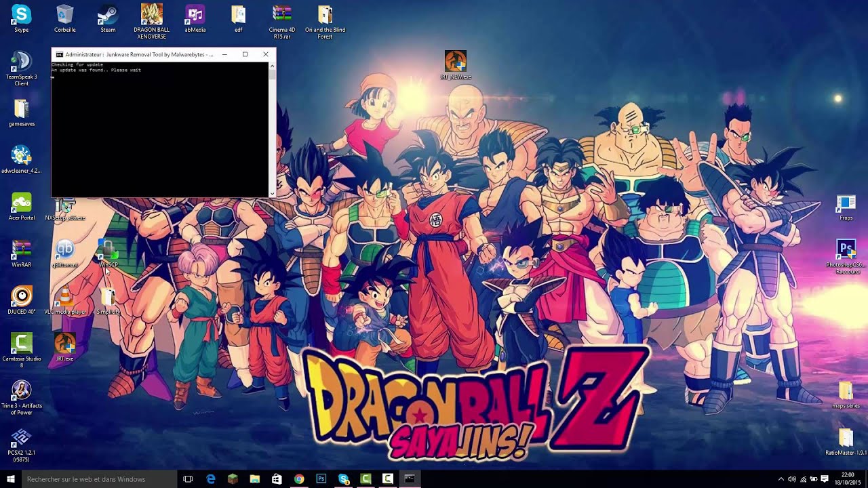Viewport: 868px width, 488px height.
Task: Open the volume control in tray
Action: click(x=792, y=479)
